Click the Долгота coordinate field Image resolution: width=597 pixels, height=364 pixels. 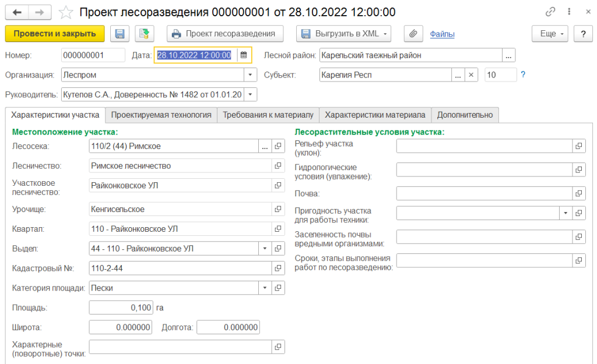[228, 327]
